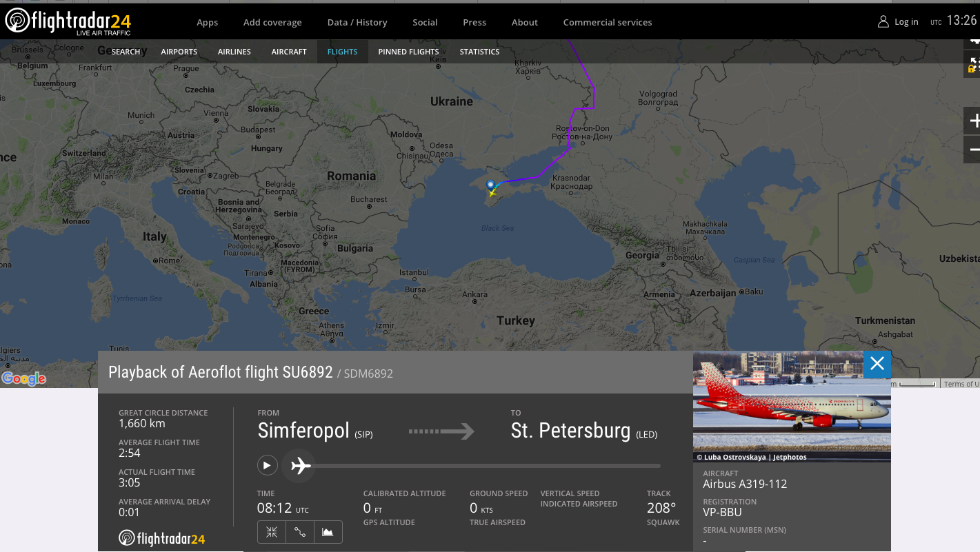Open the Statistics section
This screenshot has height=552, width=980.
point(479,52)
